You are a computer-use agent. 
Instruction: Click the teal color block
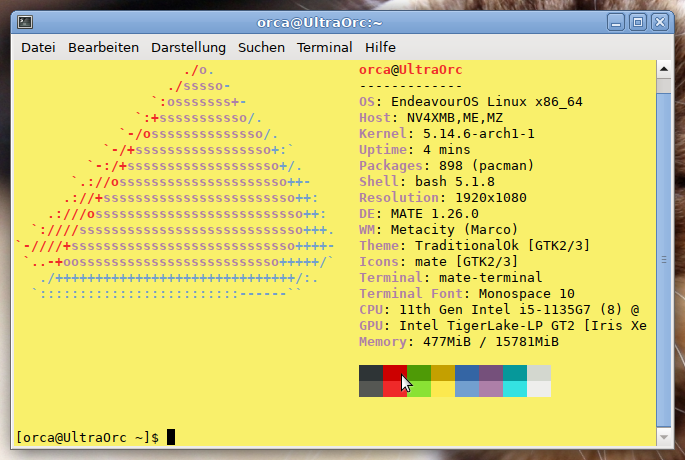click(515, 373)
